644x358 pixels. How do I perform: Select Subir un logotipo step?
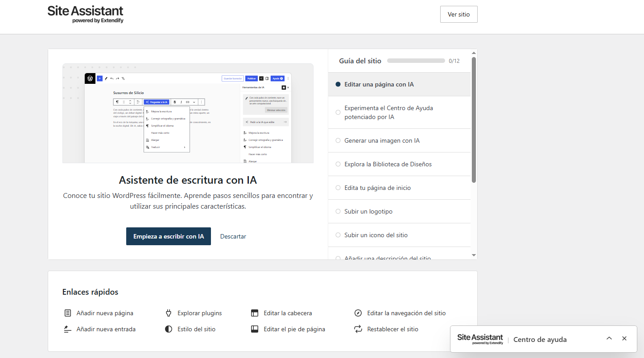[399, 211]
